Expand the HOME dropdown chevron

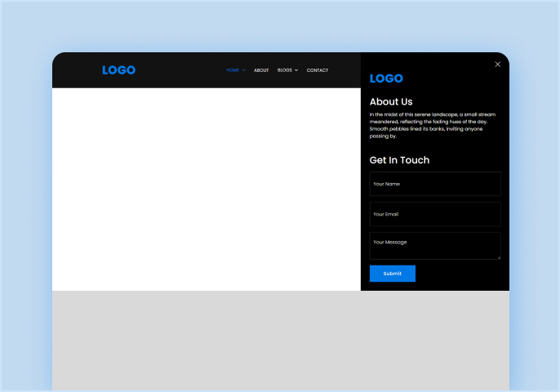(x=243, y=70)
